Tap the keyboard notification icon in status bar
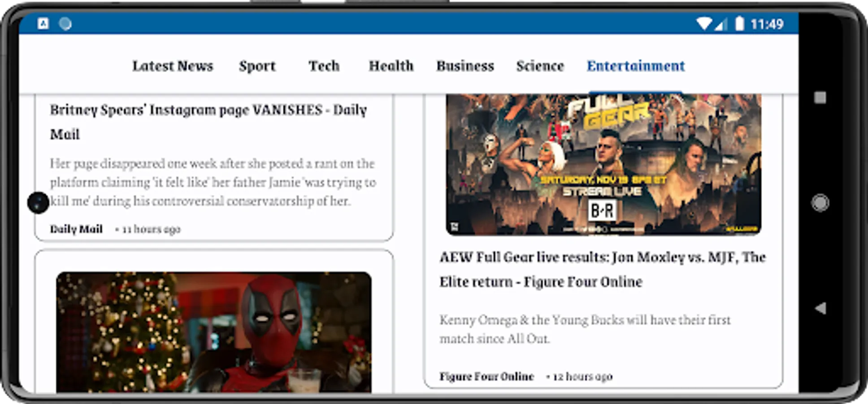The image size is (868, 404). (x=43, y=23)
